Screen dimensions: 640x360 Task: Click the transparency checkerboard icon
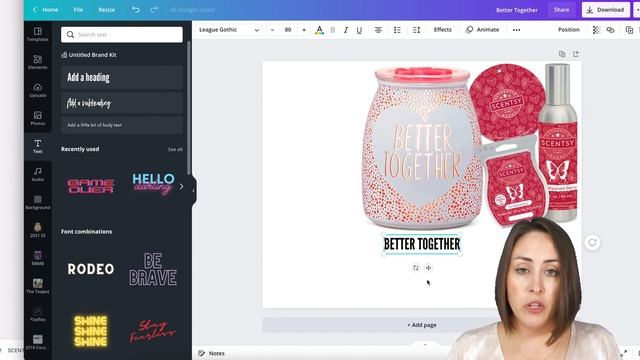[596, 30]
